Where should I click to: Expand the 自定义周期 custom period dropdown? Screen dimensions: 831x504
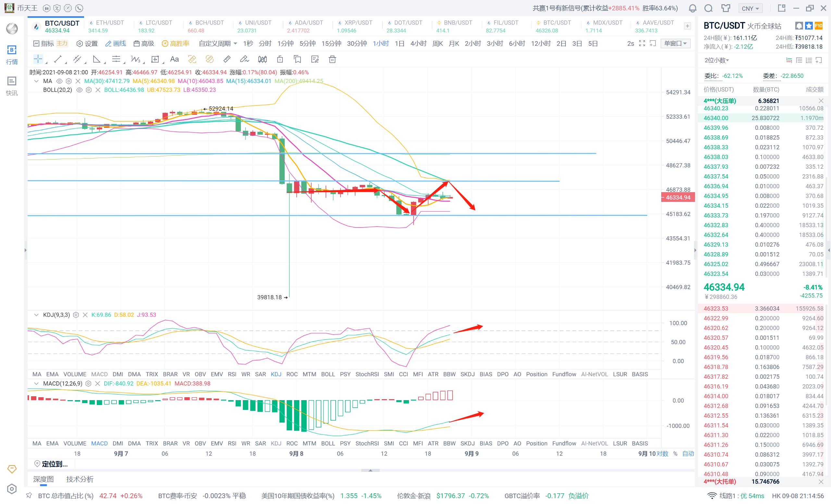218,43
